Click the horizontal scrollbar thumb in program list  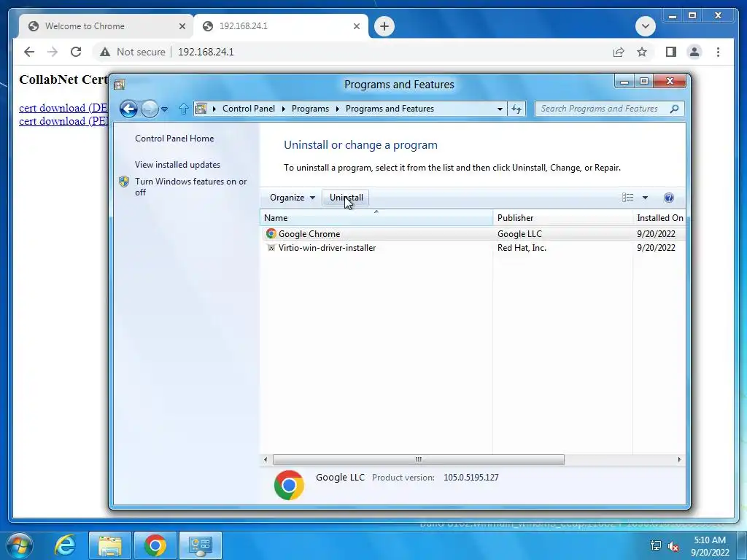[418, 459]
